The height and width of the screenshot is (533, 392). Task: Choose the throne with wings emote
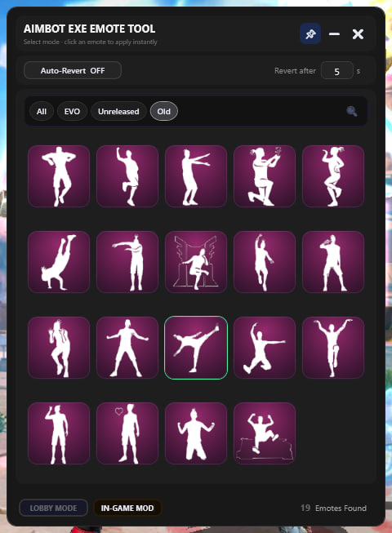point(196,262)
